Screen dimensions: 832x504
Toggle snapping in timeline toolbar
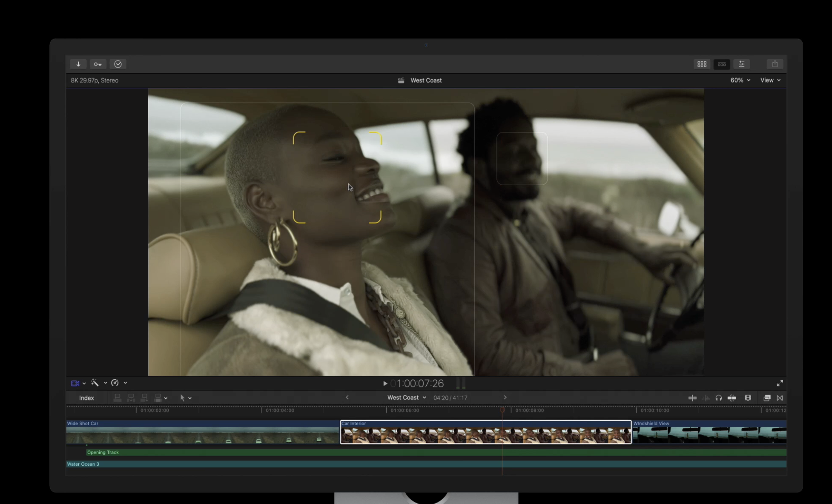point(732,398)
